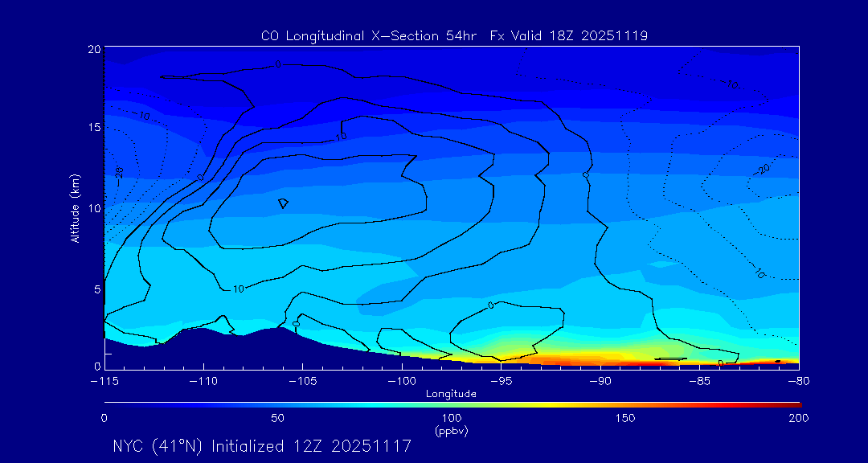Click the '150' label under the colorbar
Screen dimensions: 868x463
[x=624, y=418]
